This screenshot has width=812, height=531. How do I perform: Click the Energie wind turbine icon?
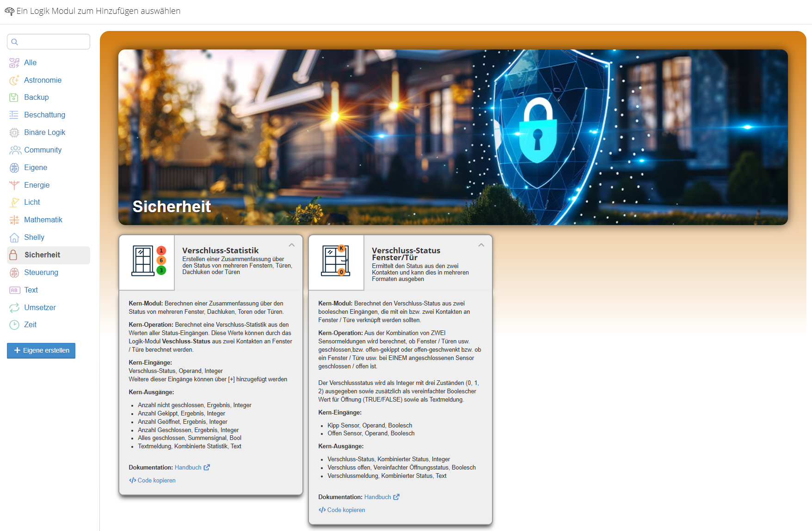pyautogui.click(x=14, y=185)
